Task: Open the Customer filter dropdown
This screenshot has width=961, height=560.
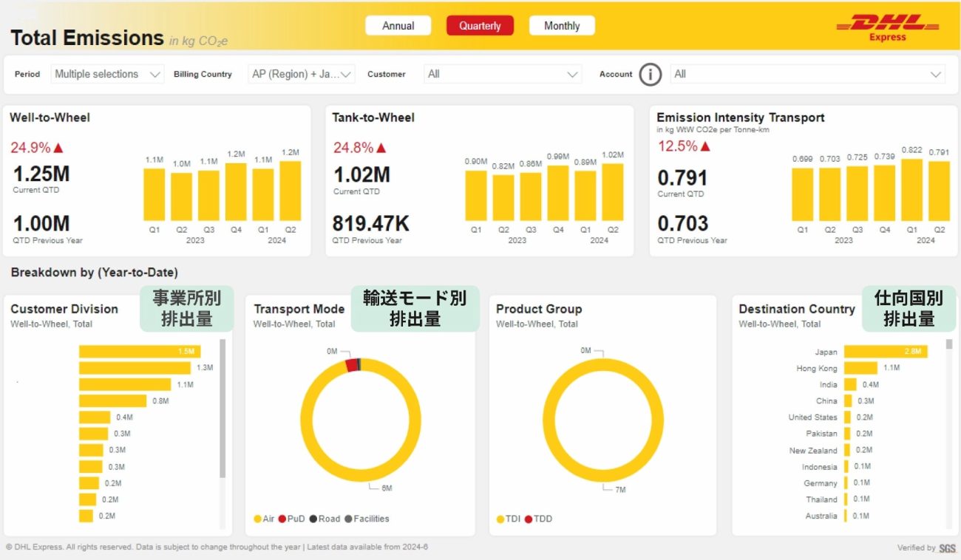Action: (x=503, y=74)
